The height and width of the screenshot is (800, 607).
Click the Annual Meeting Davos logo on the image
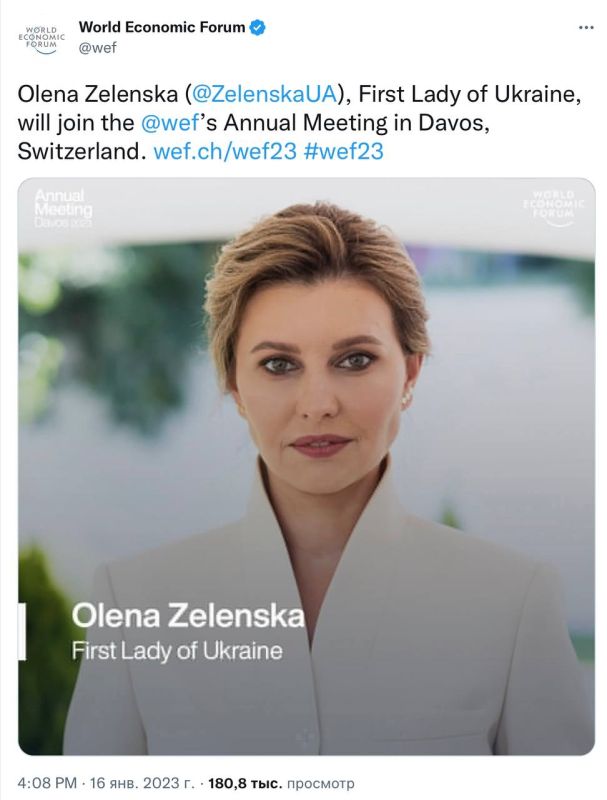(64, 208)
